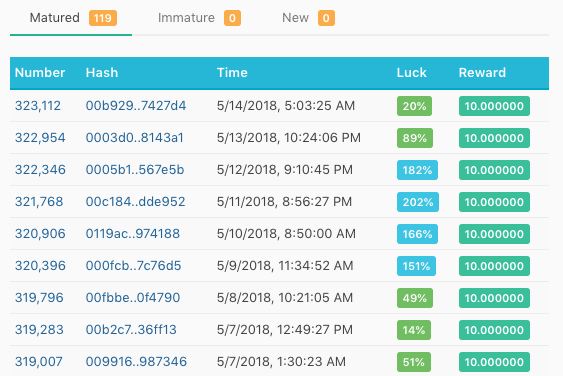Click the 166% luck badge

pos(417,234)
